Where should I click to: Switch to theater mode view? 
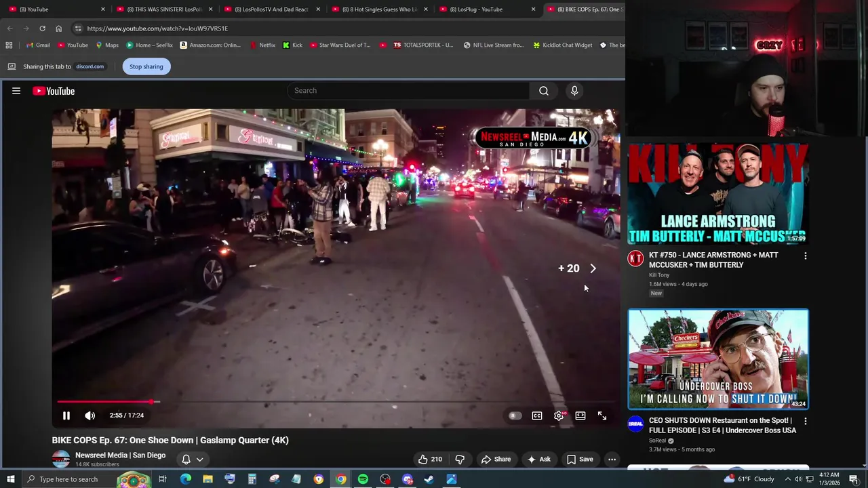580,415
